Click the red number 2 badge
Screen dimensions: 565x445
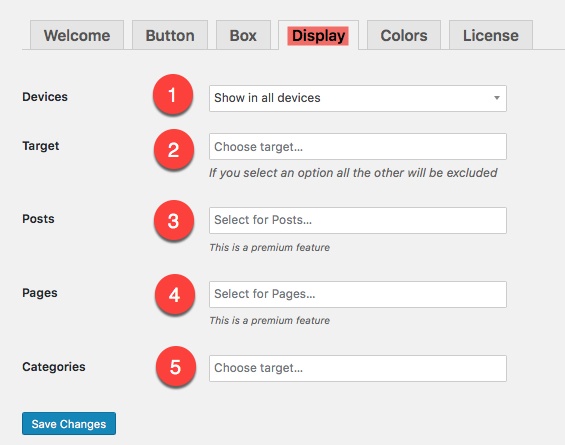(174, 149)
